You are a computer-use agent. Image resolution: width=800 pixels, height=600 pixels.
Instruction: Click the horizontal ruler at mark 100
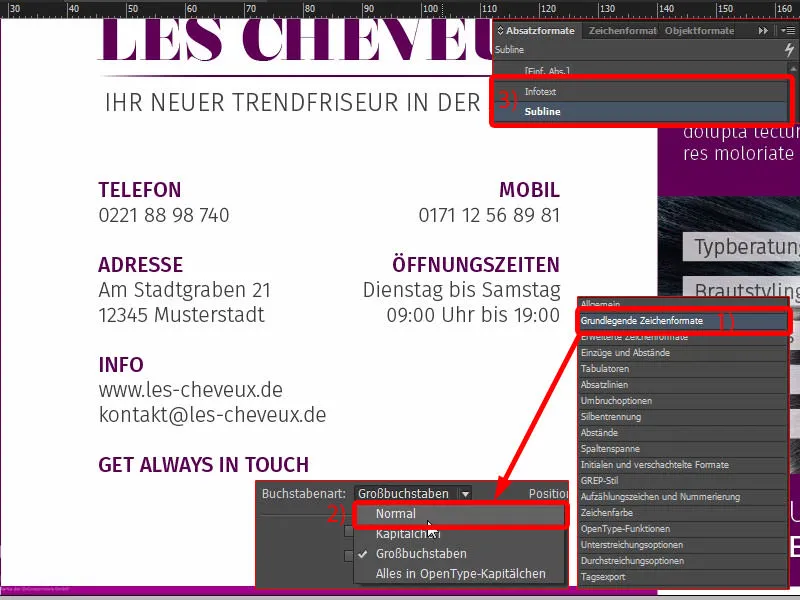pos(430,9)
